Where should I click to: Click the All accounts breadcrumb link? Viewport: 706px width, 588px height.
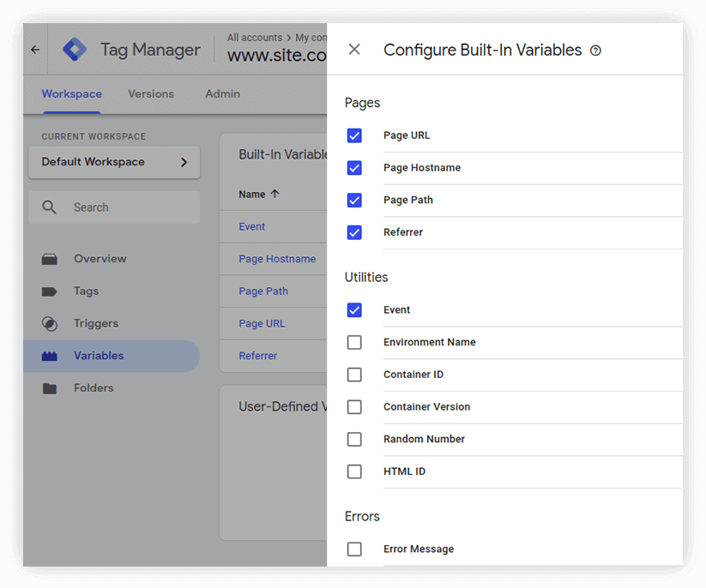[255, 38]
